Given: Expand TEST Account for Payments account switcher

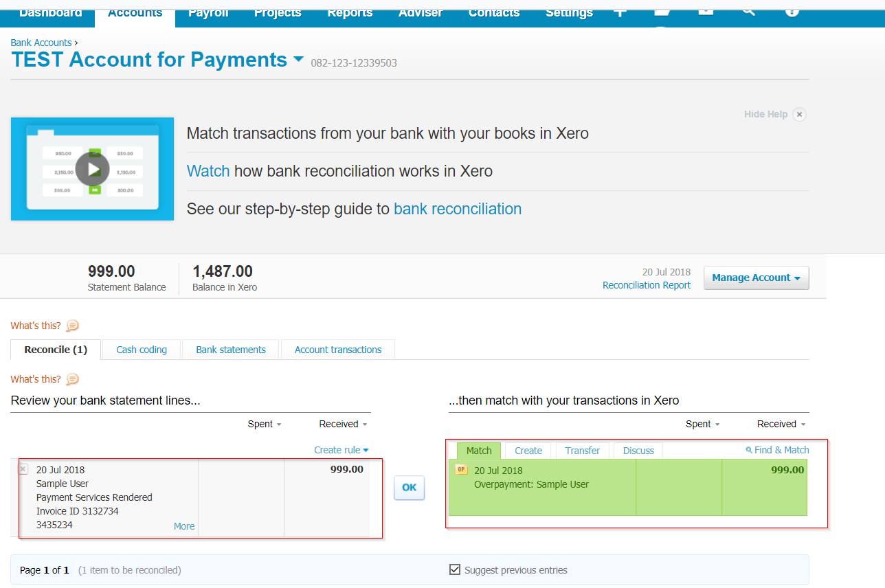Looking at the screenshot, I should pyautogui.click(x=298, y=60).
